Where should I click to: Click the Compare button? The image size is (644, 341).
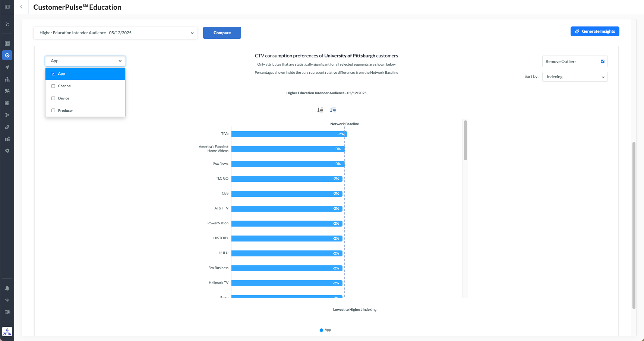(222, 33)
